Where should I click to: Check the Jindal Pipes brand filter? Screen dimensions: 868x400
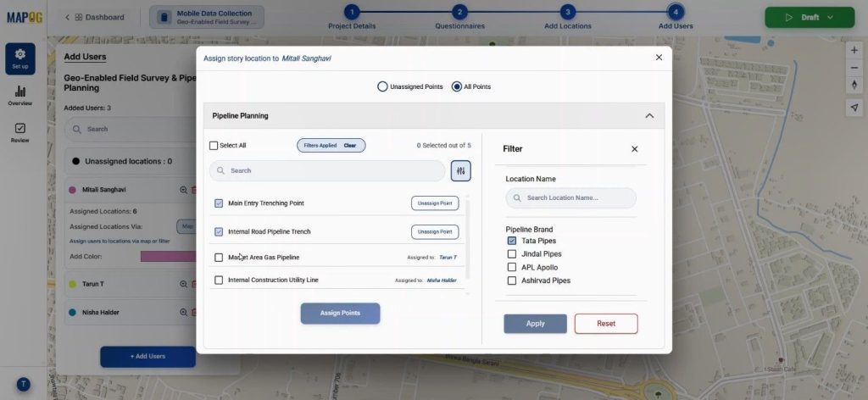click(512, 254)
